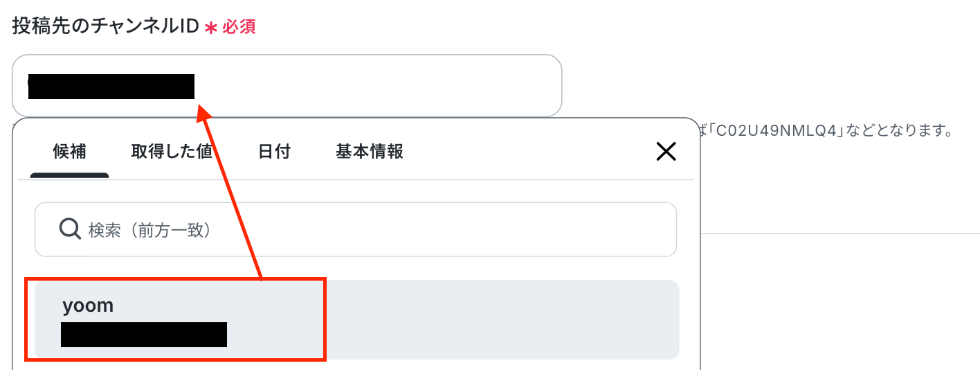
Task: Click the red arrow annotation head
Action: tap(203, 111)
